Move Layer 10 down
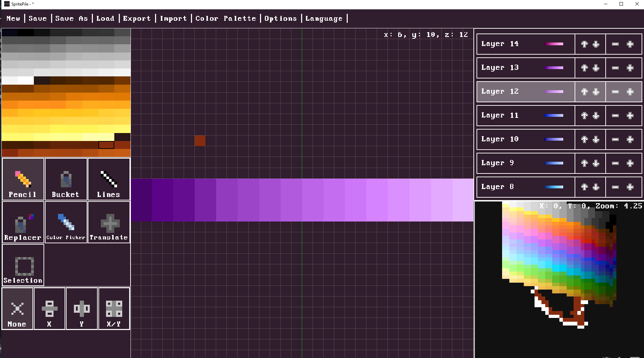644x358 pixels. pyautogui.click(x=596, y=139)
